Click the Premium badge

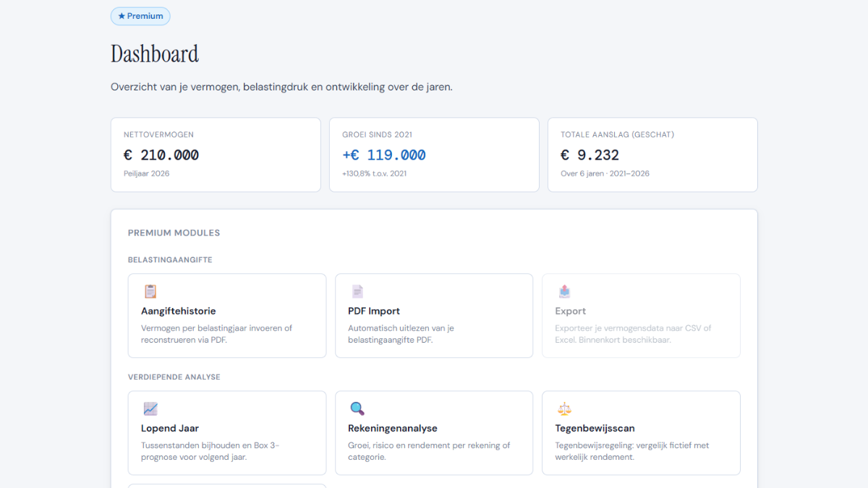(140, 16)
